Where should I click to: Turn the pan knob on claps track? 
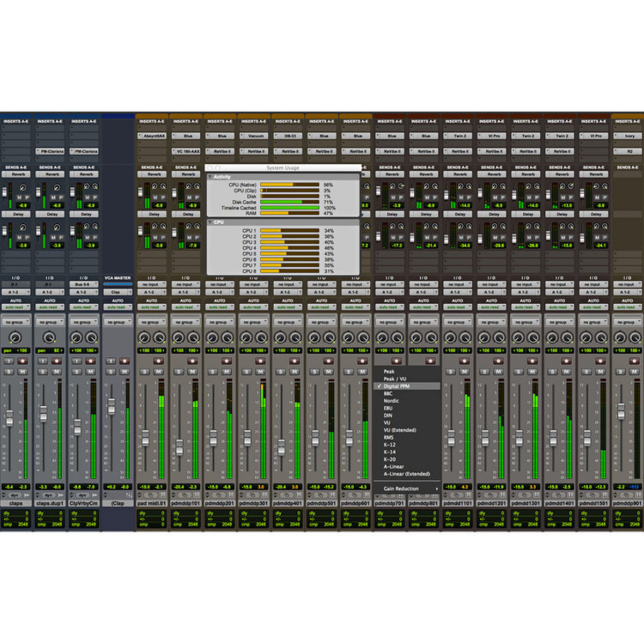[x=16, y=338]
